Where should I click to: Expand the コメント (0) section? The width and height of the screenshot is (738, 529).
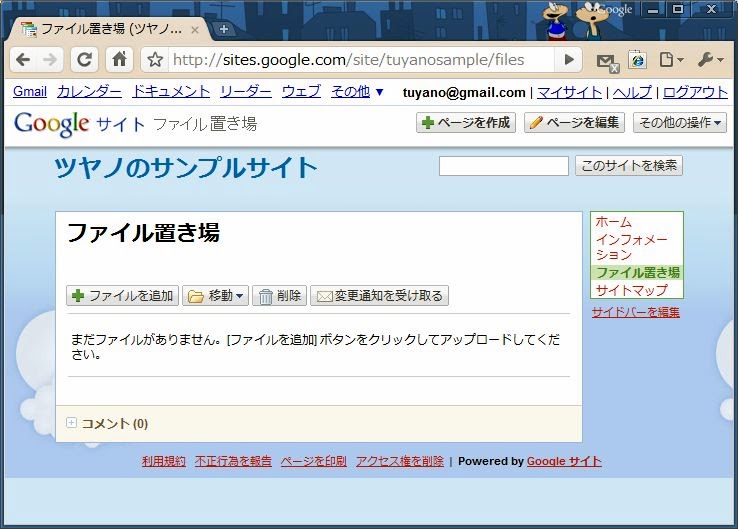[71, 423]
